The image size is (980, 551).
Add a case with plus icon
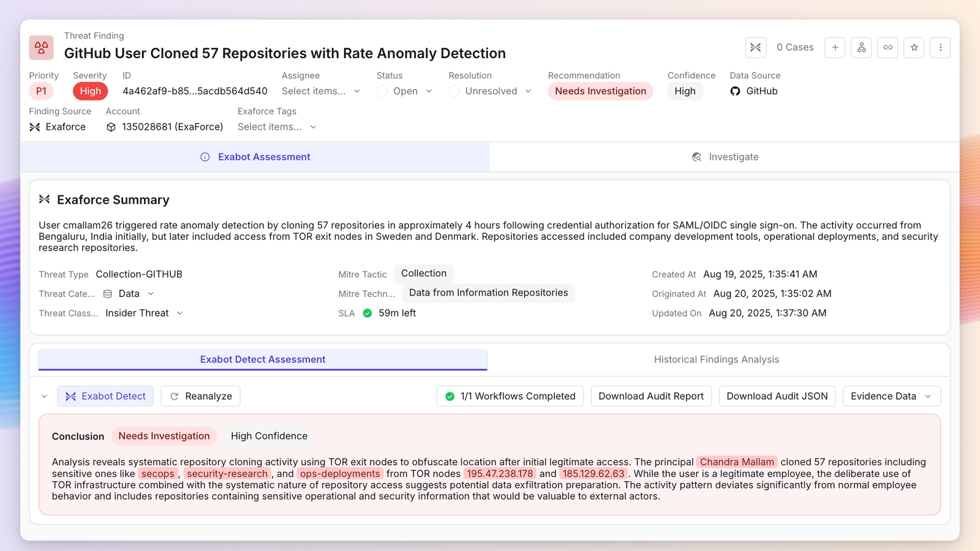coord(835,47)
